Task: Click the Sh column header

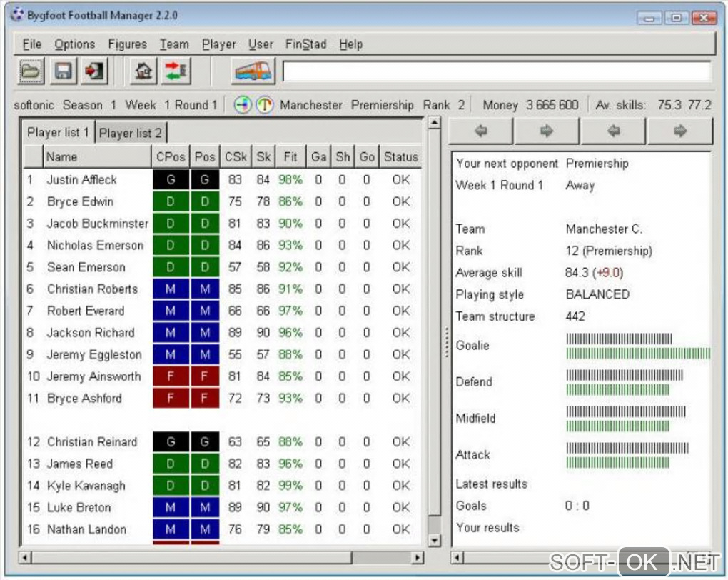Action: 343,156
